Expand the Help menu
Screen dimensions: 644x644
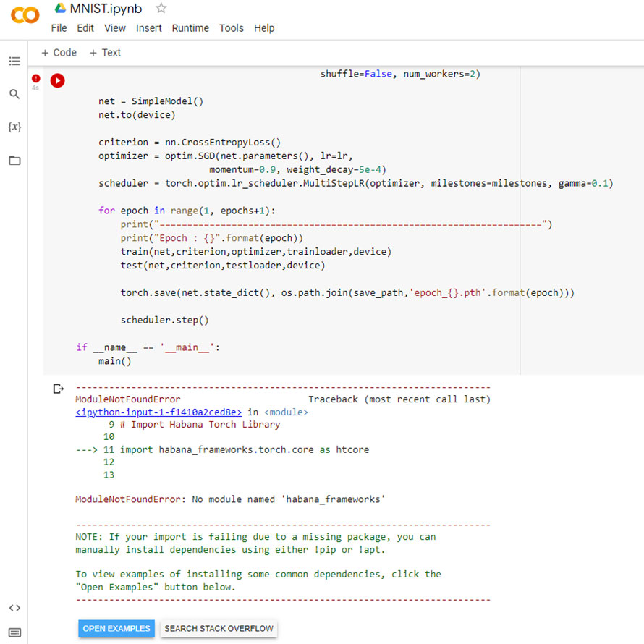264,28
